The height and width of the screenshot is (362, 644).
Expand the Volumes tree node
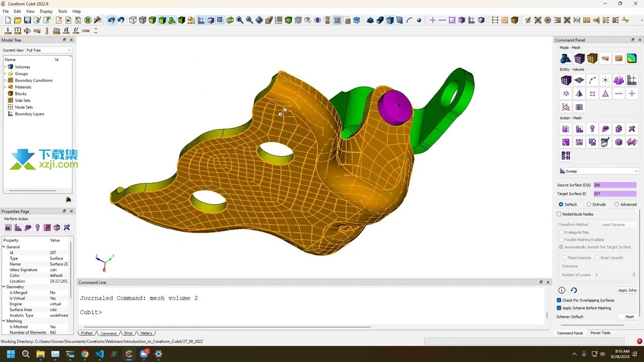[x=5, y=67]
